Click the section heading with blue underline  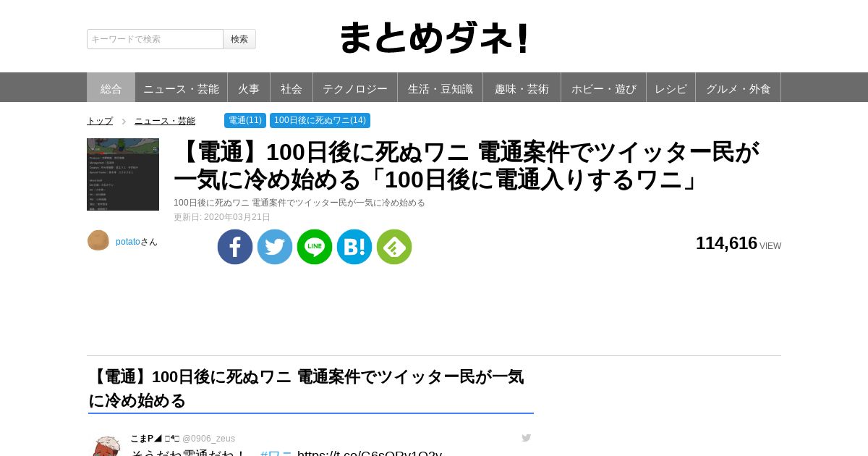(311, 389)
